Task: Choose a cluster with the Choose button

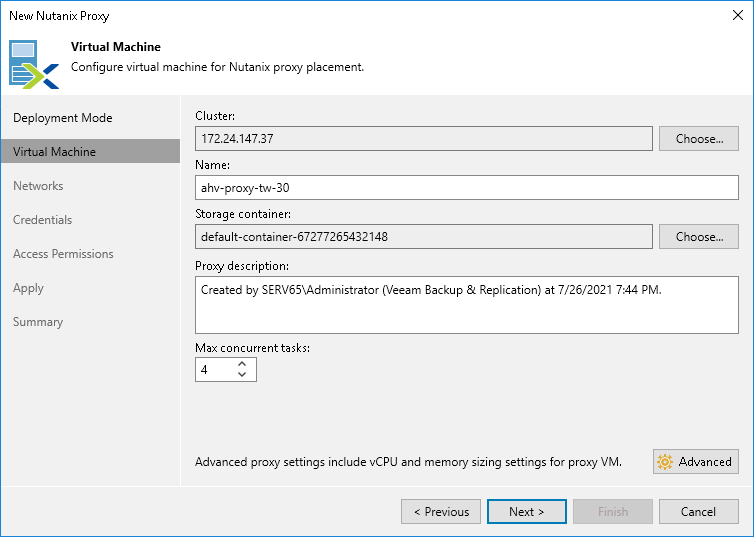Action: tap(699, 138)
